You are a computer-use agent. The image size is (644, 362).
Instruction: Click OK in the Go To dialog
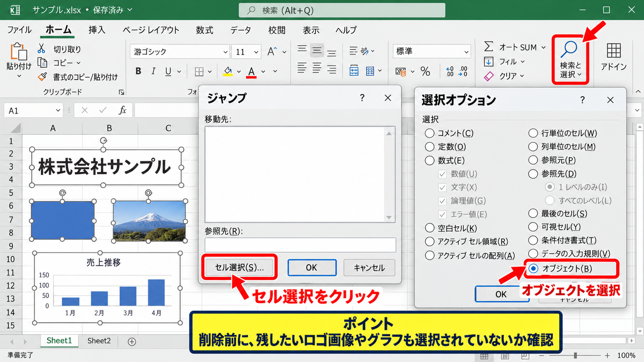312,267
